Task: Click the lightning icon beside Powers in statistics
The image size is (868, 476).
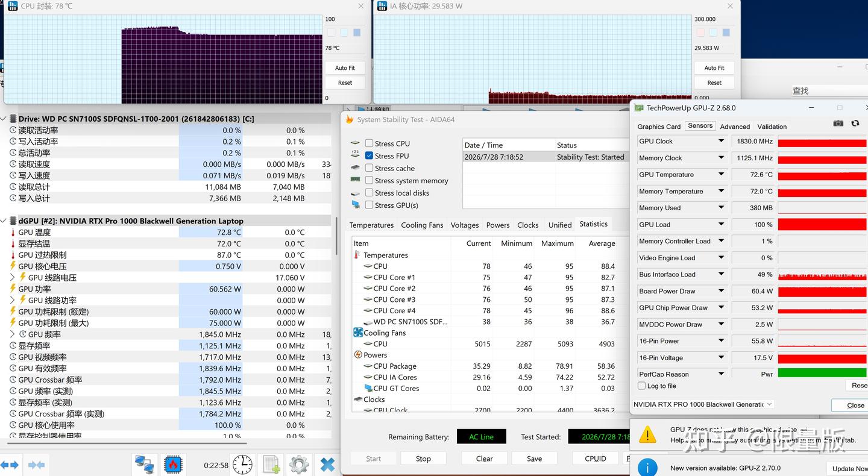Action: coord(358,355)
